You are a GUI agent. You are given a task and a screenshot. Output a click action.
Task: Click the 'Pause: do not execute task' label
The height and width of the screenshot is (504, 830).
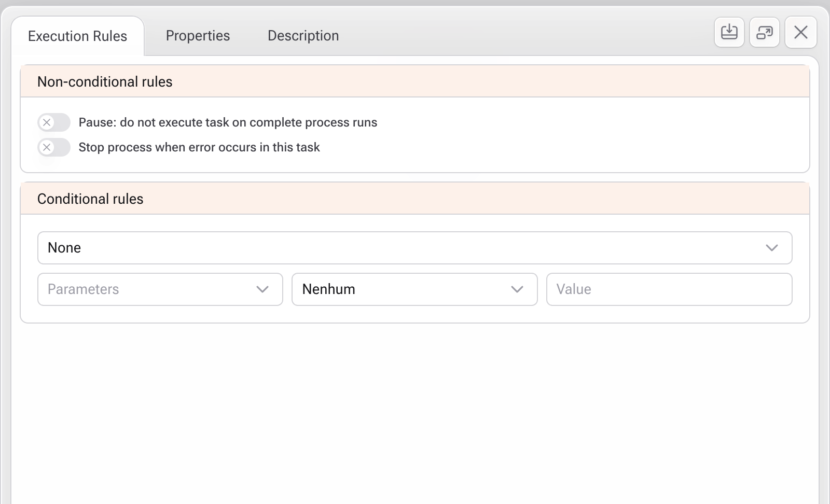click(x=228, y=122)
